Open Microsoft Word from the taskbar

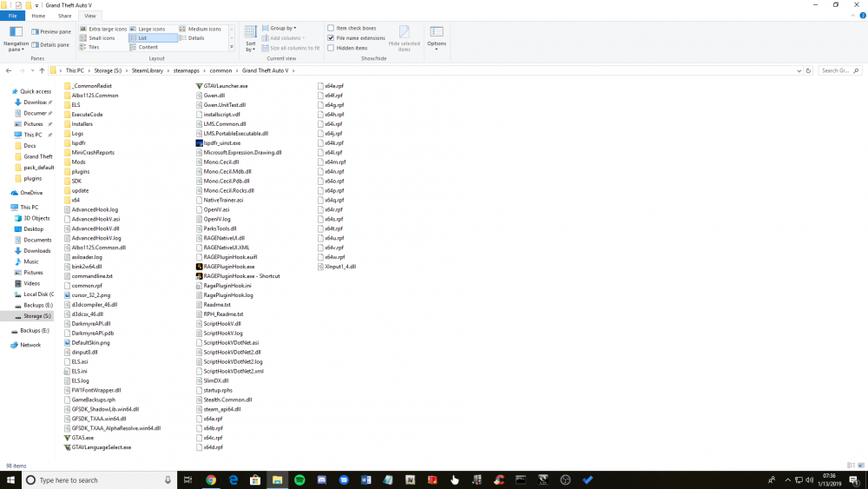366,480
